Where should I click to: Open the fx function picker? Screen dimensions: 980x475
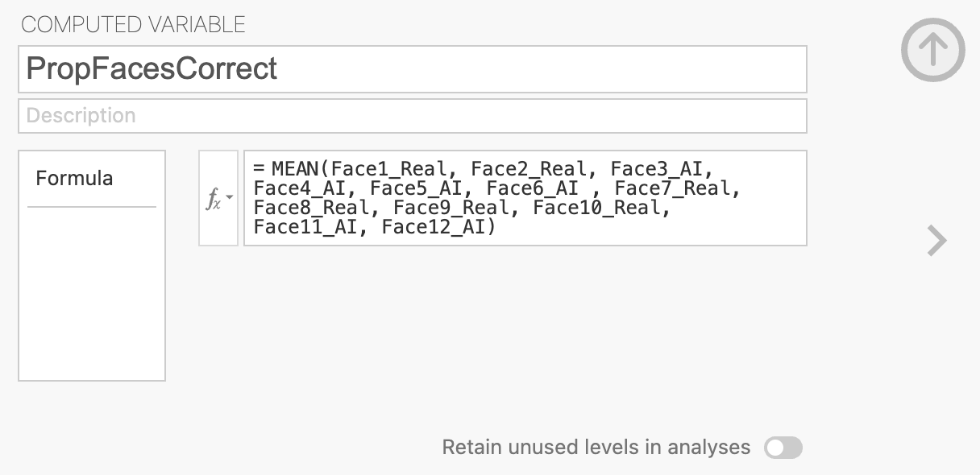click(214, 198)
